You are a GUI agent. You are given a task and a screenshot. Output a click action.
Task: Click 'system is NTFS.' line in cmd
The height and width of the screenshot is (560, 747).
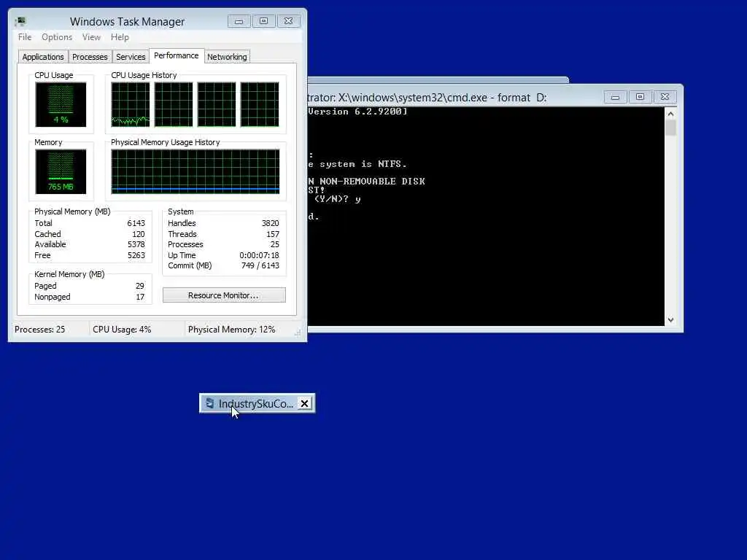pos(357,164)
